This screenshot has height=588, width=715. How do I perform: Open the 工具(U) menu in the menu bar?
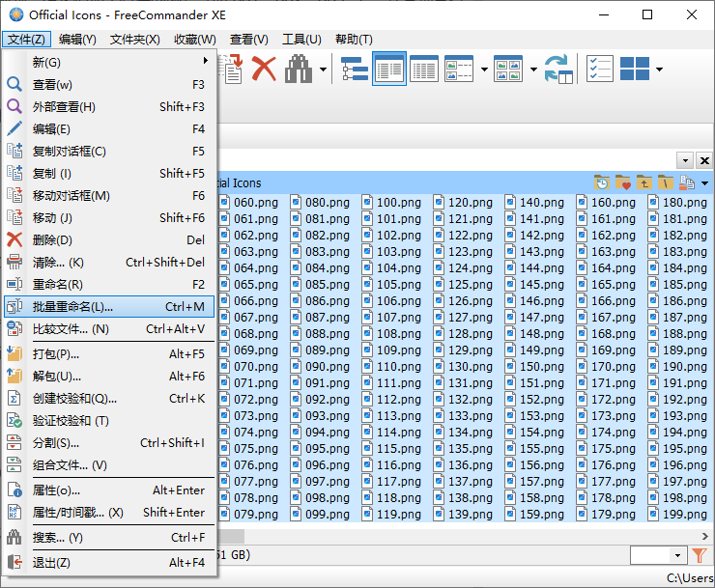point(301,40)
